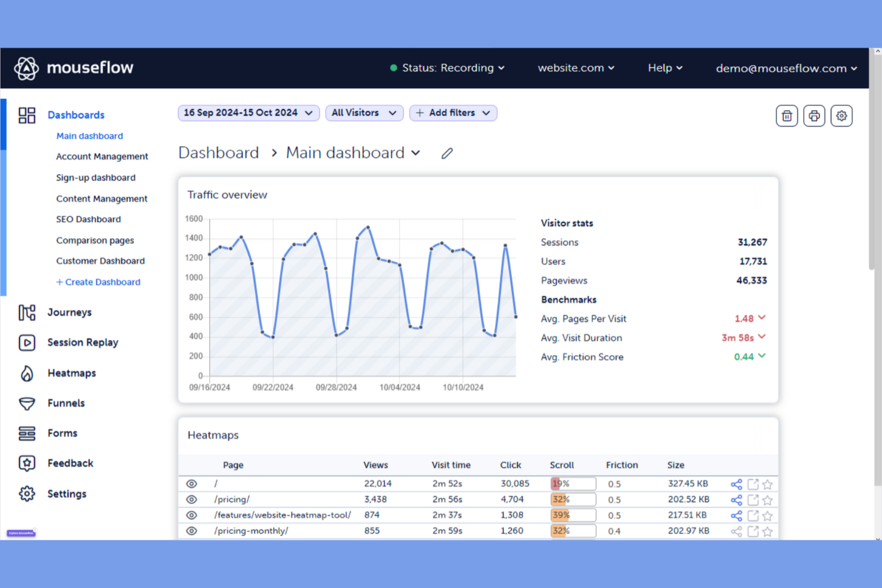Screen dimensions: 882x588
Task: Open the website.com site switcher
Action: pos(574,68)
